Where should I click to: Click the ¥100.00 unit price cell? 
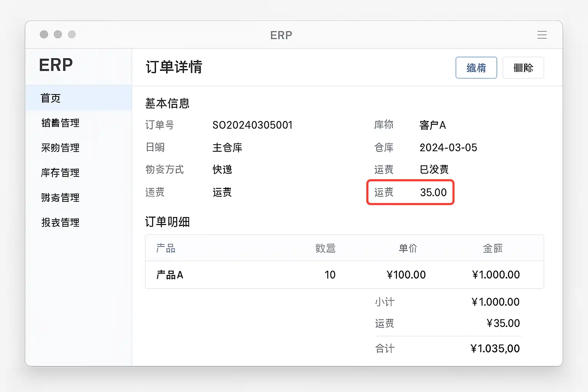(x=406, y=275)
